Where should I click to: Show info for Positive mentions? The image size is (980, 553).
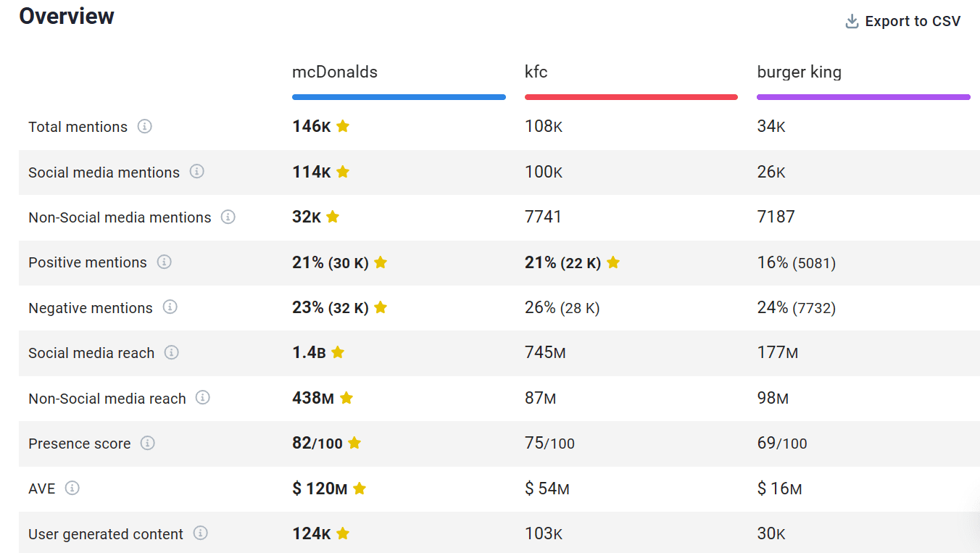[165, 262]
